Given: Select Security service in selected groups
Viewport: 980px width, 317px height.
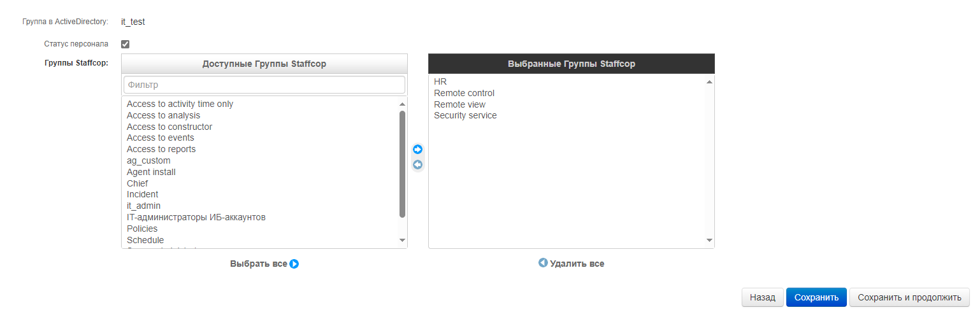Looking at the screenshot, I should (567, 115).
